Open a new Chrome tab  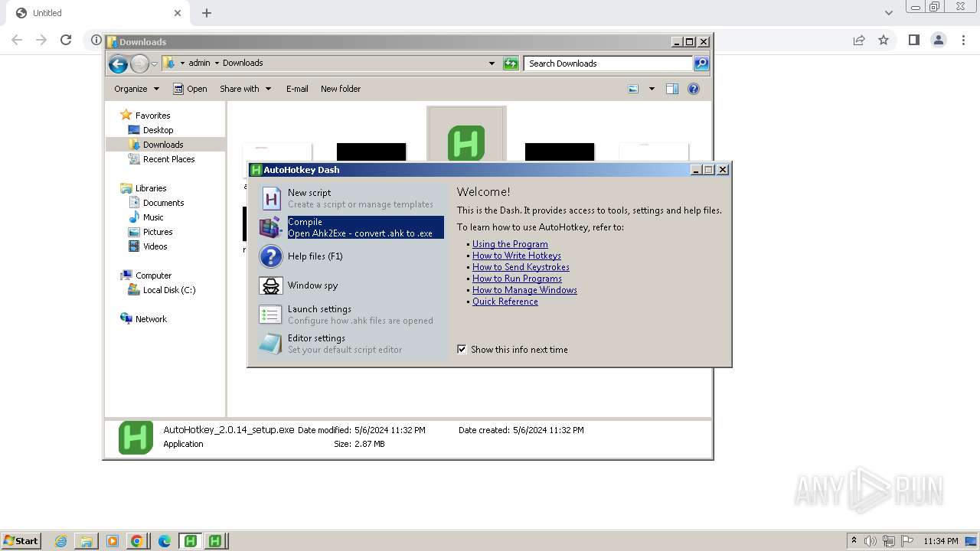coord(207,13)
